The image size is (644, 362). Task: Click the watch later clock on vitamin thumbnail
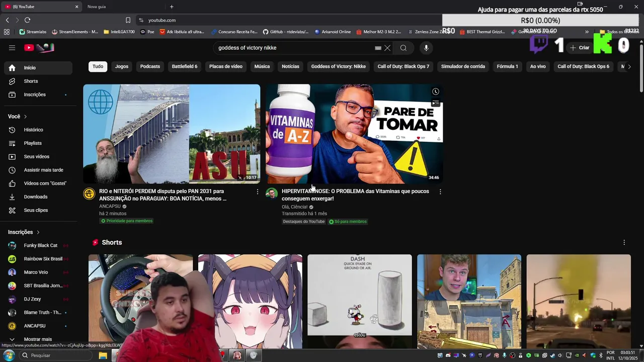point(436,92)
